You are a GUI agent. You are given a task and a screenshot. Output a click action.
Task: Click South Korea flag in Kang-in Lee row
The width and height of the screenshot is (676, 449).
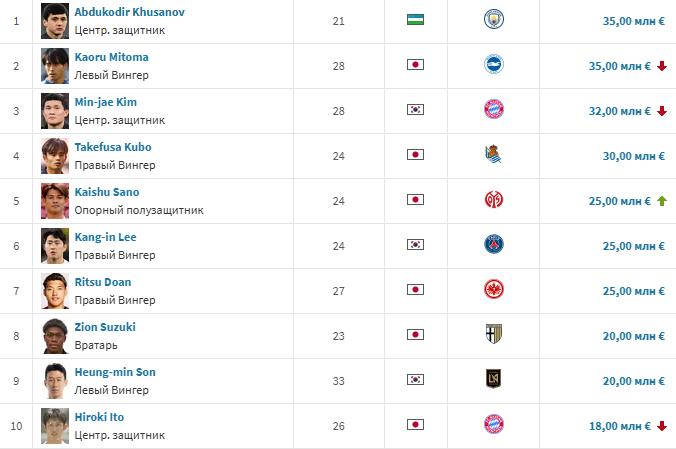(416, 245)
